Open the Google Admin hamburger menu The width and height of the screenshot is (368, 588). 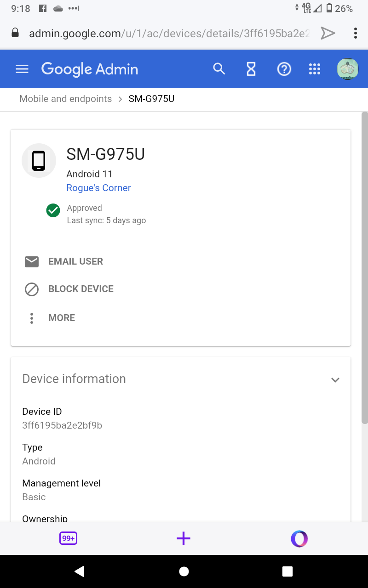coord(22,69)
